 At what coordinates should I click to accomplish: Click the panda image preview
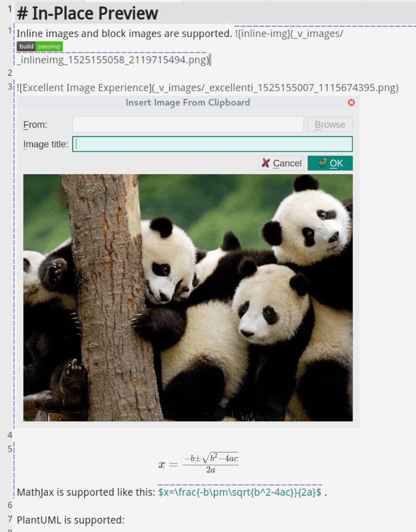[x=188, y=296]
